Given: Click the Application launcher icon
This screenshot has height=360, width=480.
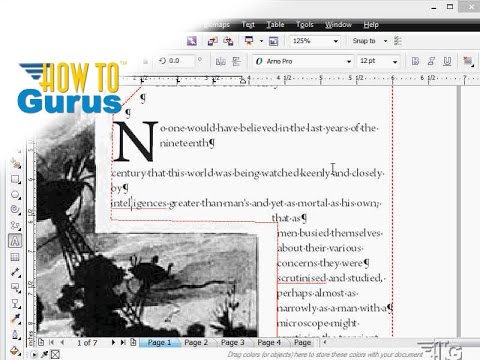Looking at the screenshot, I should (249, 41).
